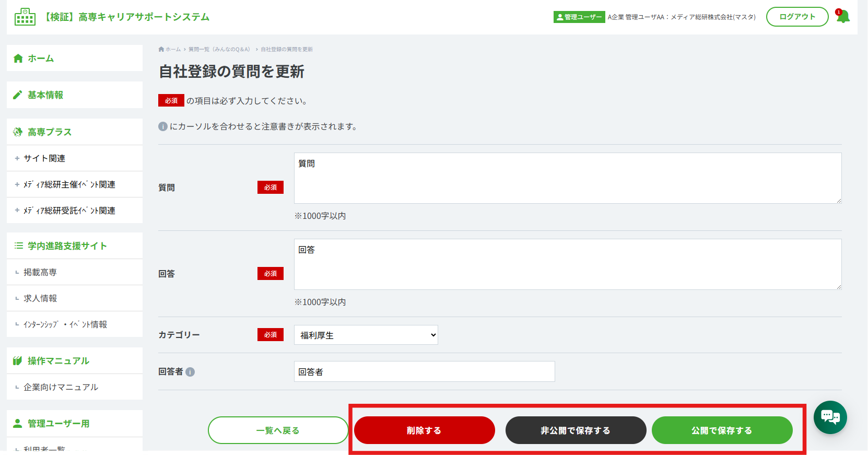The height and width of the screenshot is (455, 868).
Task: Expand the サイト関連 sidebar item
Action: pos(75,158)
